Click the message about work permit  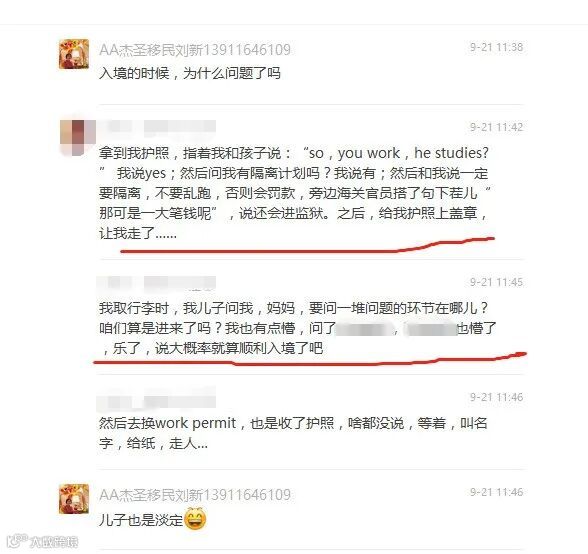293,433
